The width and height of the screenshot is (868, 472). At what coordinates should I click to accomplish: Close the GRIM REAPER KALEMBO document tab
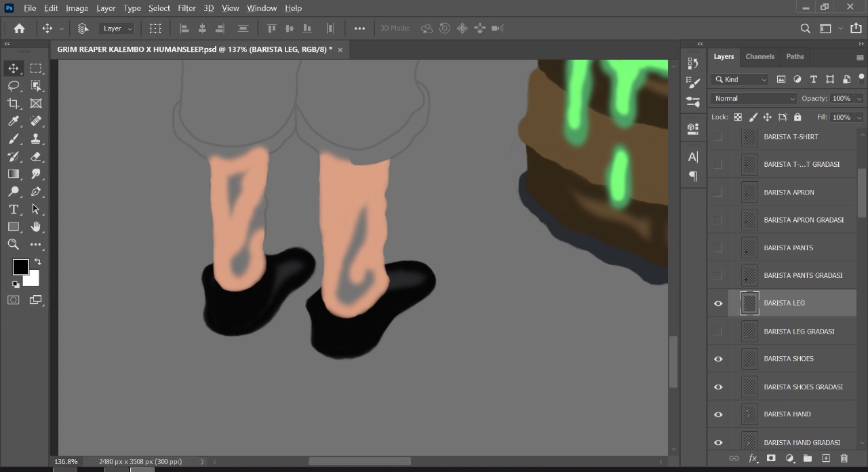click(340, 50)
